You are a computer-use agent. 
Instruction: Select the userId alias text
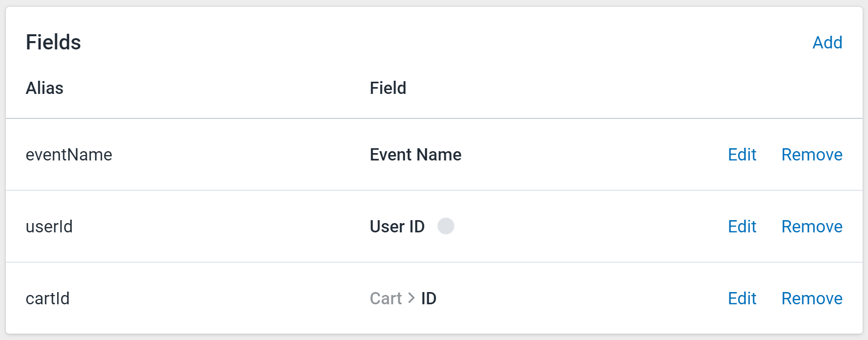49,227
